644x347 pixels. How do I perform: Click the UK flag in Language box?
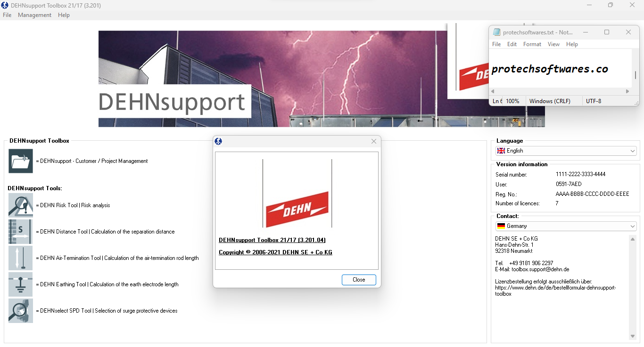pos(501,151)
